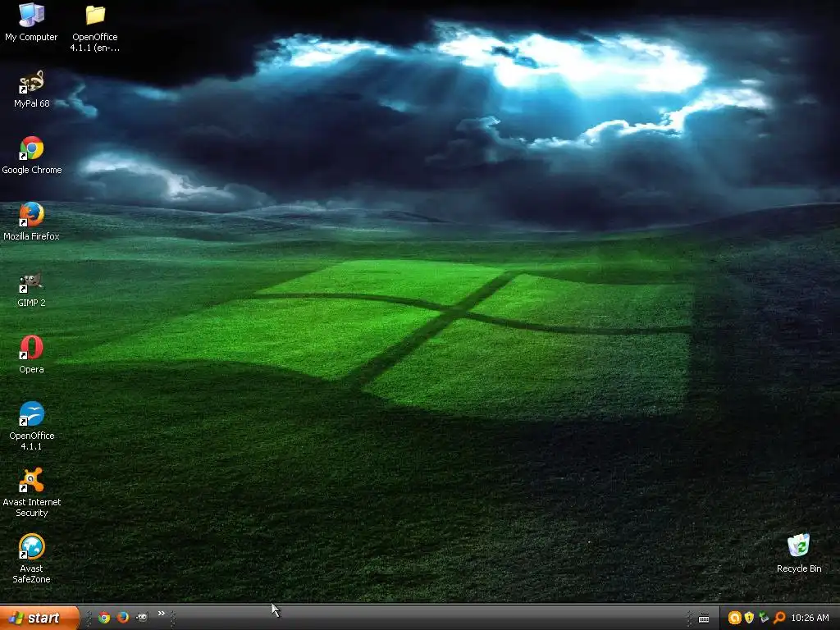840x630 pixels.
Task: Expand hidden Quick Launch items chevron
Action: click(161, 614)
